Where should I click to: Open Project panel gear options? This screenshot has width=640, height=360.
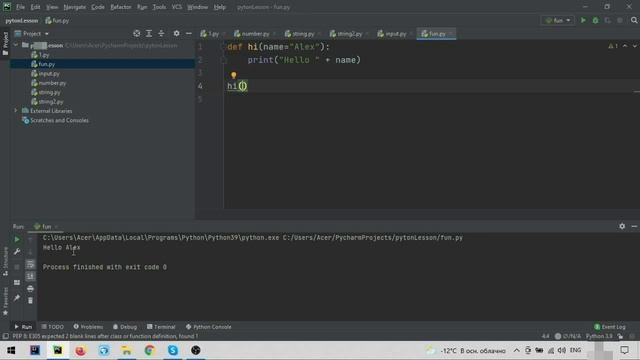coord(176,33)
